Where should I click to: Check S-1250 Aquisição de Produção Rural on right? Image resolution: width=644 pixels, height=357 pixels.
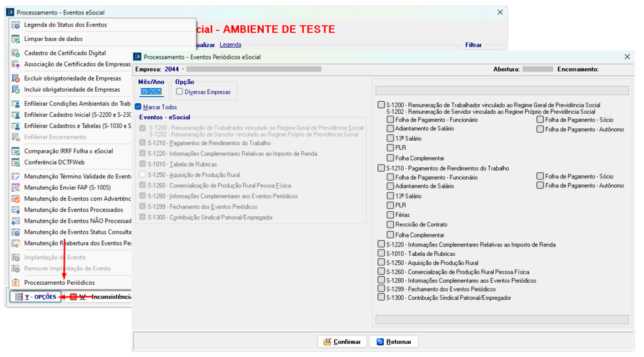tap(381, 263)
